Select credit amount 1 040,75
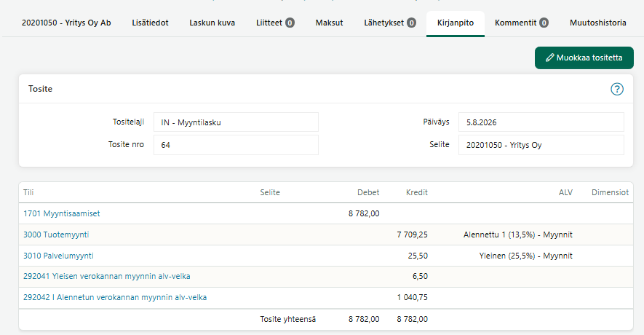The height and width of the screenshot is (335, 644). coord(412,297)
